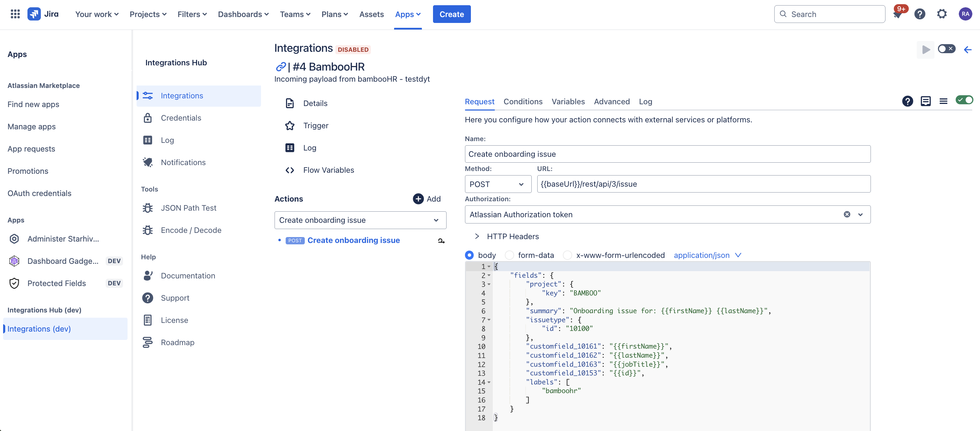The height and width of the screenshot is (431, 980).
Task: Enable the disabled integration toggle
Action: (946, 49)
